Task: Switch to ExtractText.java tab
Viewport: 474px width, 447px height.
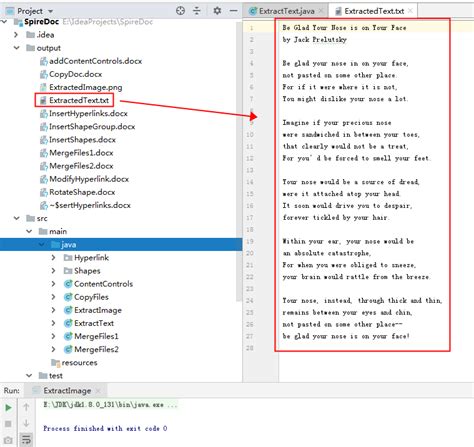Action: [287, 11]
